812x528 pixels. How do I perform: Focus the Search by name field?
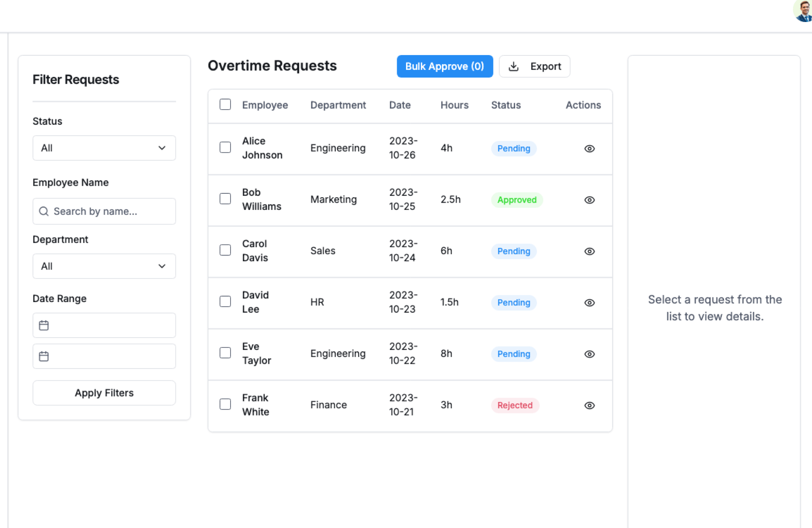[110, 212]
